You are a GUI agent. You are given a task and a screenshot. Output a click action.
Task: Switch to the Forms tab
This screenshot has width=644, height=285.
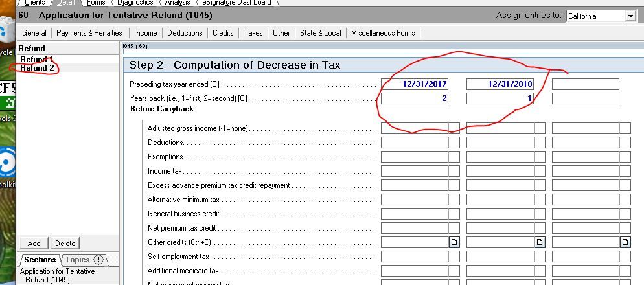click(96, 3)
